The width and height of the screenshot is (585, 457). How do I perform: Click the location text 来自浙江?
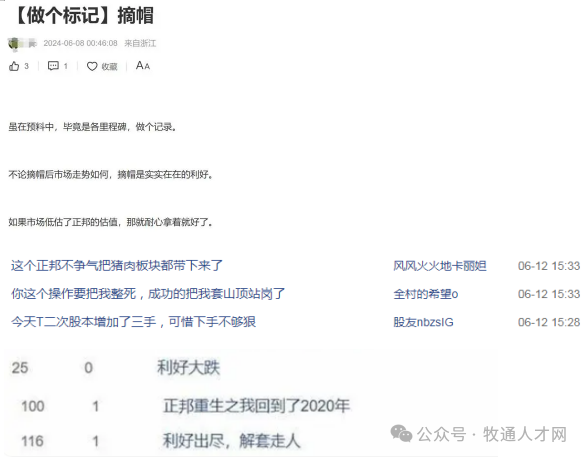140,43
